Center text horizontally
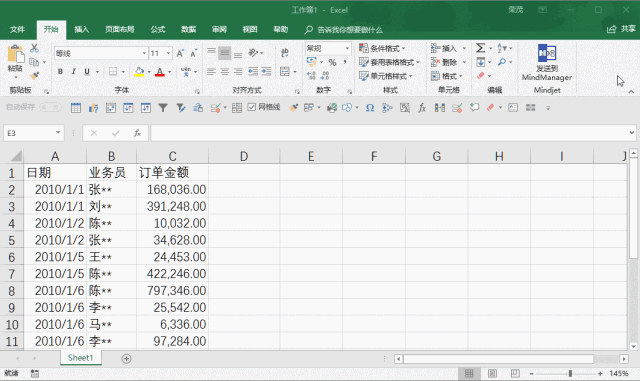The image size is (640, 381). tap(224, 72)
